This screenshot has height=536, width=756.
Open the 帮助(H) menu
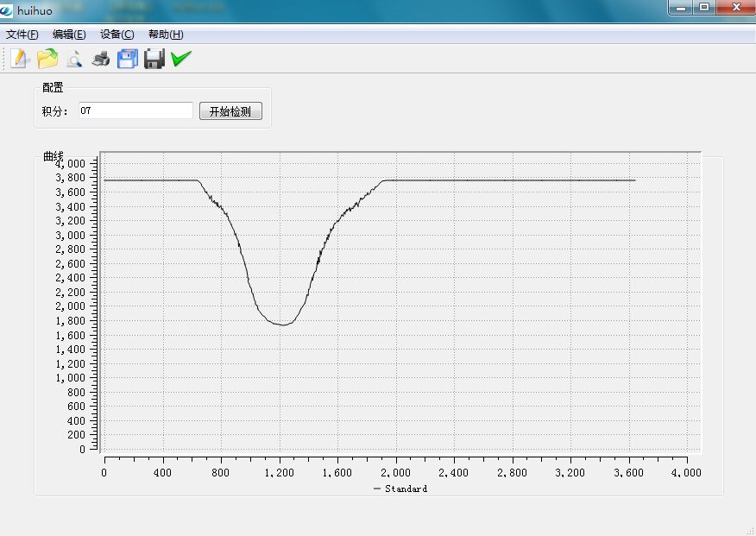point(166,35)
